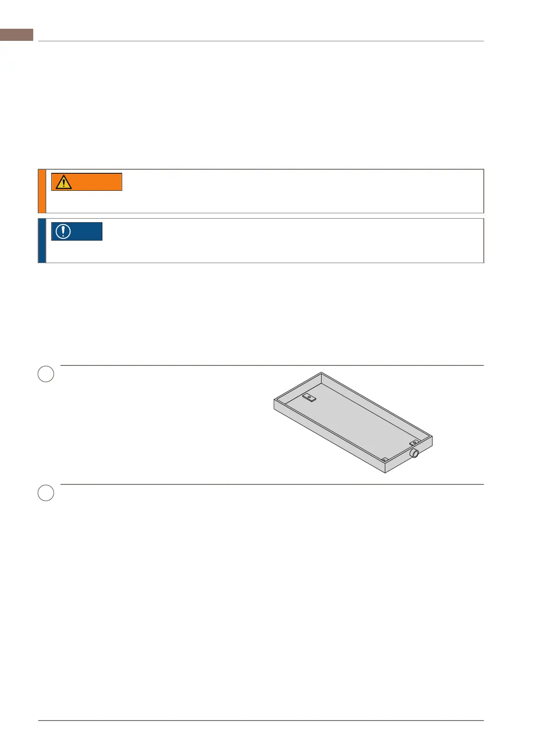Click the mounting bracket near drain outlet
Viewport: 535px width, 756px height.
coord(415,443)
